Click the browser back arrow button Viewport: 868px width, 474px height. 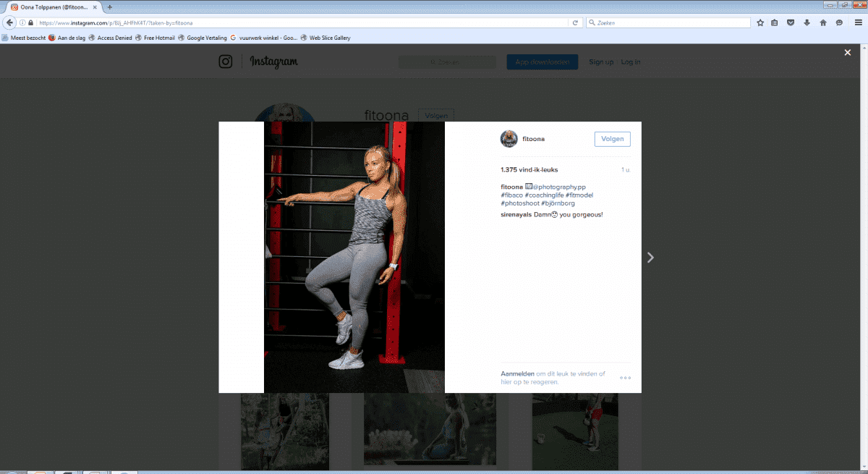point(10,22)
